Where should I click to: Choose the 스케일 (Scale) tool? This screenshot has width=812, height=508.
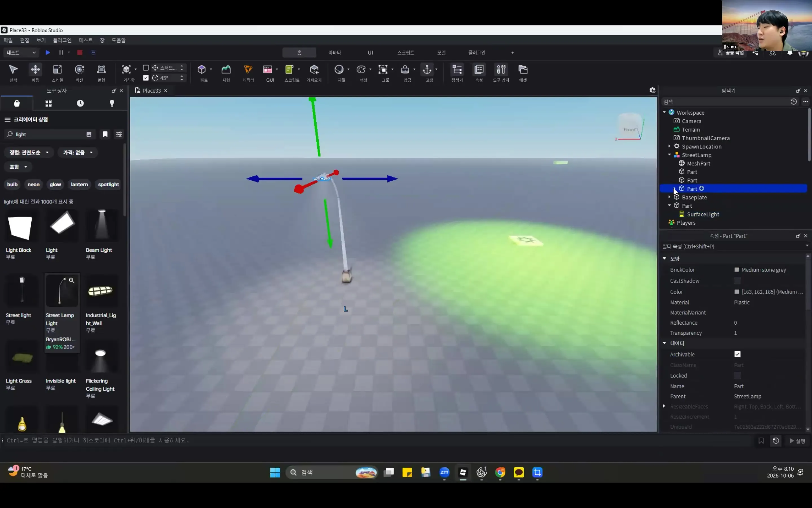(x=58, y=73)
